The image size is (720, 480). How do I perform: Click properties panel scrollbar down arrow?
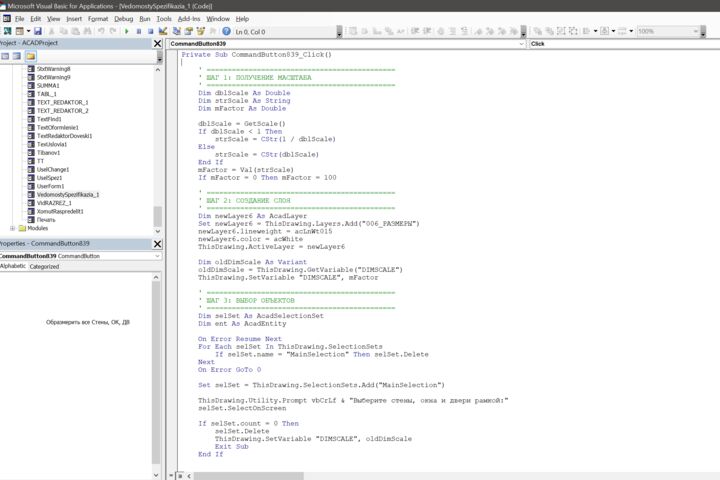[156, 475]
